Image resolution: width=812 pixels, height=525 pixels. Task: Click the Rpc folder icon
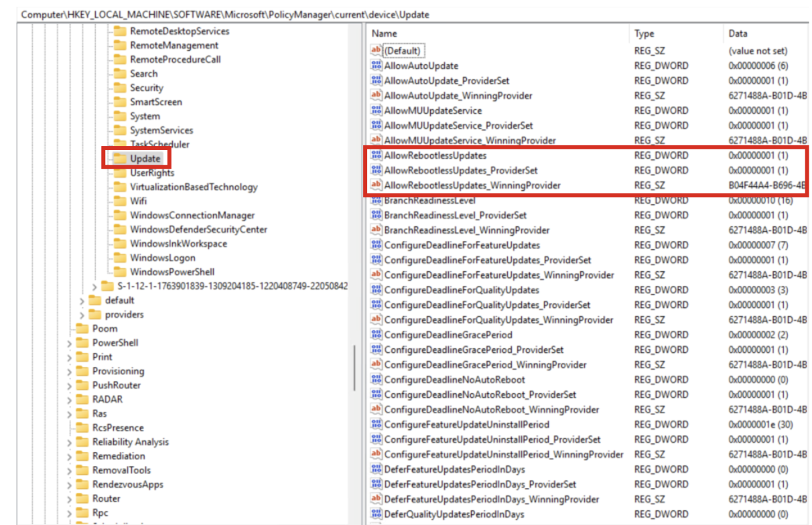82,513
